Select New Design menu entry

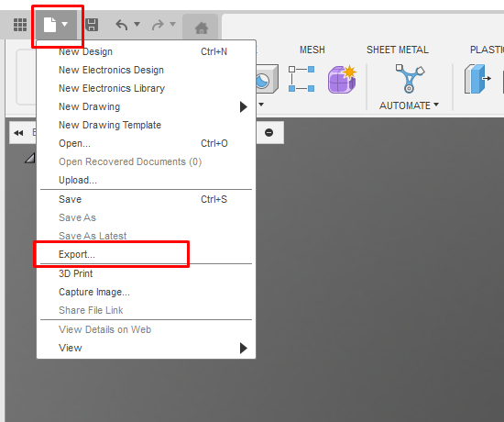146,51
